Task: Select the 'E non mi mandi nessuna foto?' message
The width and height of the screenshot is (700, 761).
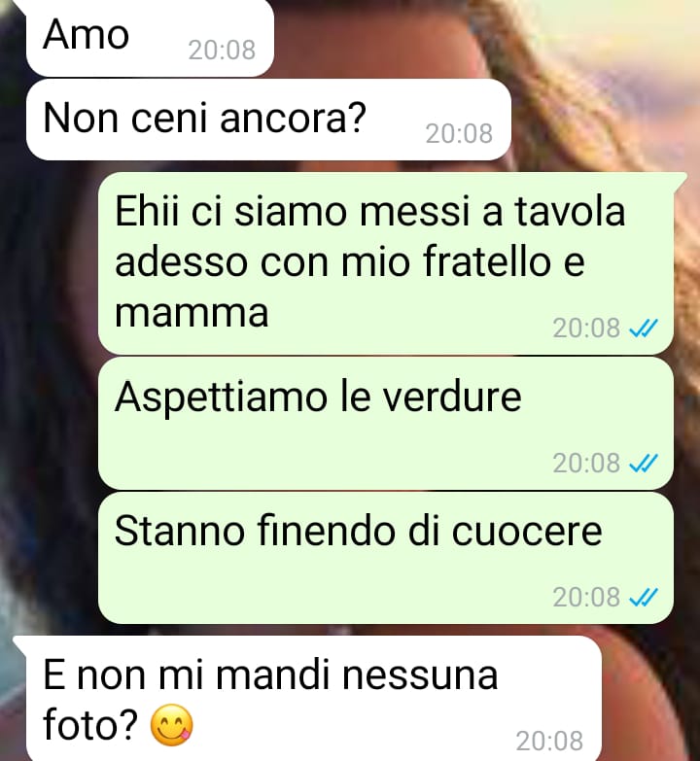Action: click(314, 698)
